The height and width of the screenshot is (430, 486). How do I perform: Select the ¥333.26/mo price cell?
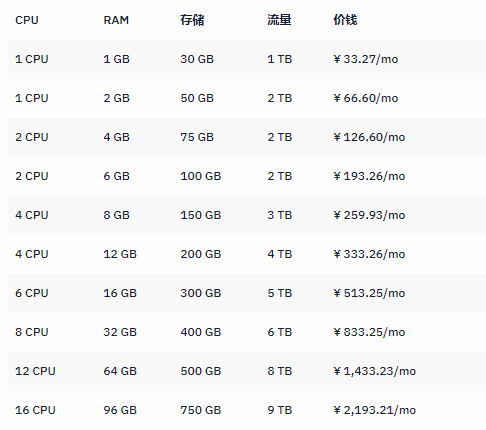[369, 254]
